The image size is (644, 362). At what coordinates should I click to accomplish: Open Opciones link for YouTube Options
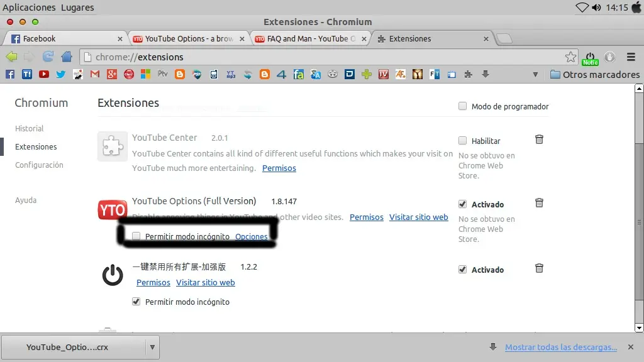252,236
